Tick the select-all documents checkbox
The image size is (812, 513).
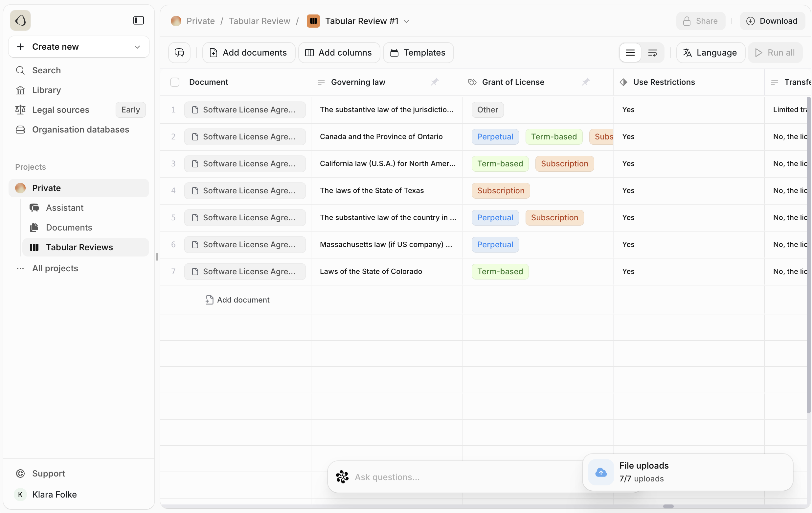click(x=175, y=82)
